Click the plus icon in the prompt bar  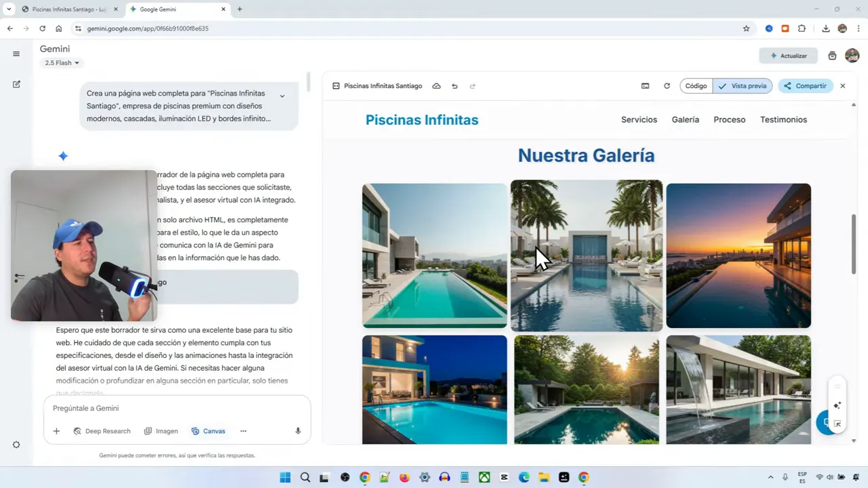click(56, 430)
